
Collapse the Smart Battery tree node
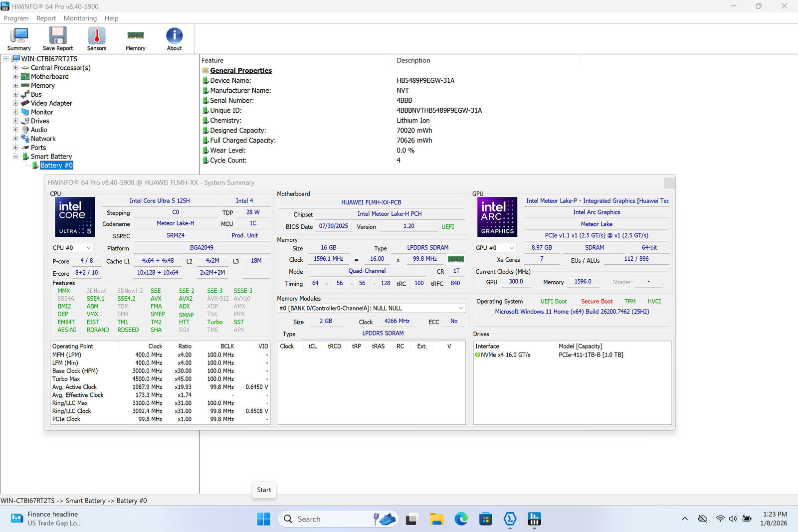[15, 157]
